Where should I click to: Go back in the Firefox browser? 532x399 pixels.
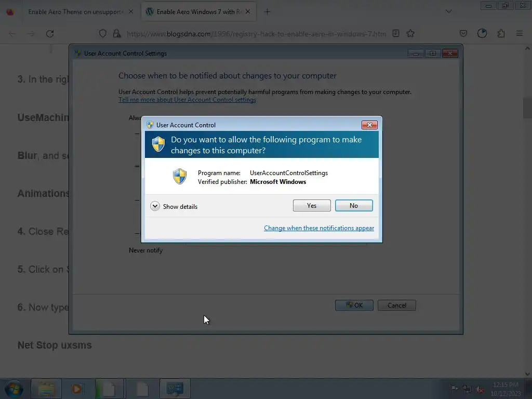click(12, 34)
